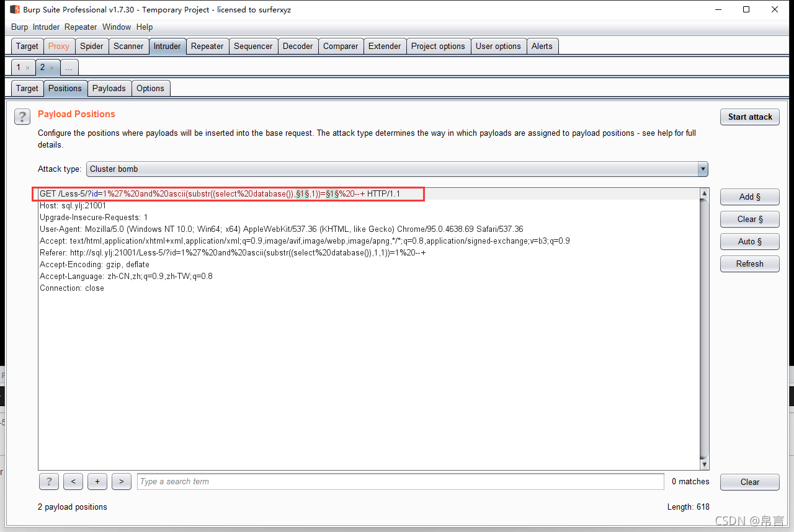Screen dimensions: 794x532
Task: Open the Attack type dropdown
Action: (398, 169)
